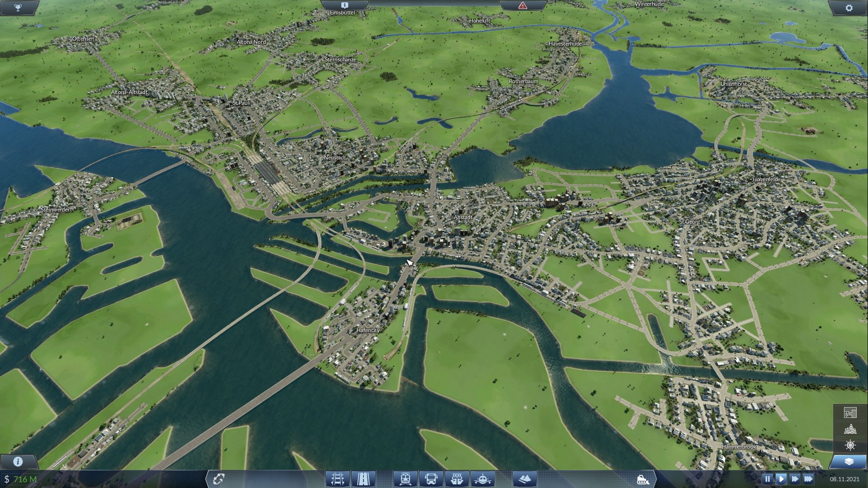The image size is (868, 488).
Task: Open the terrain landscaping tools
Action: click(x=525, y=479)
